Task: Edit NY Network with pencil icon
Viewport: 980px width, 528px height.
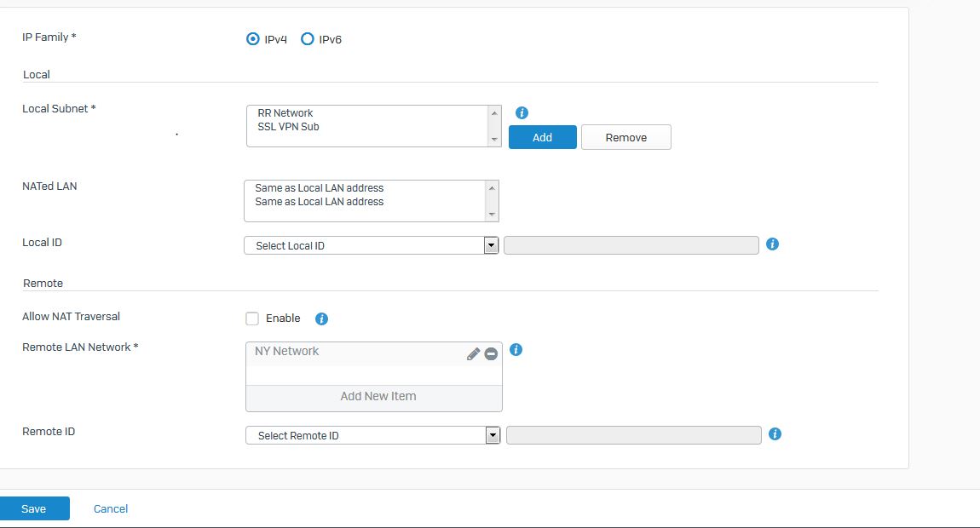Action: pos(474,353)
